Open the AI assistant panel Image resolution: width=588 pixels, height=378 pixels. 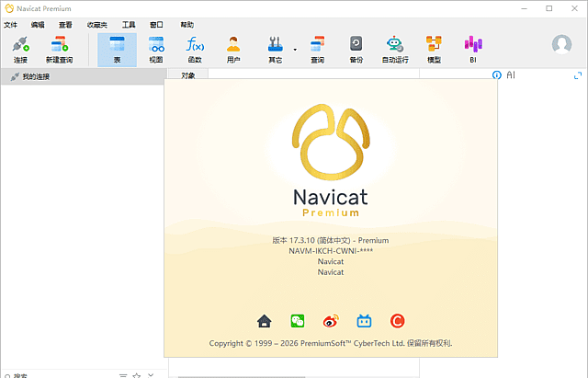511,75
